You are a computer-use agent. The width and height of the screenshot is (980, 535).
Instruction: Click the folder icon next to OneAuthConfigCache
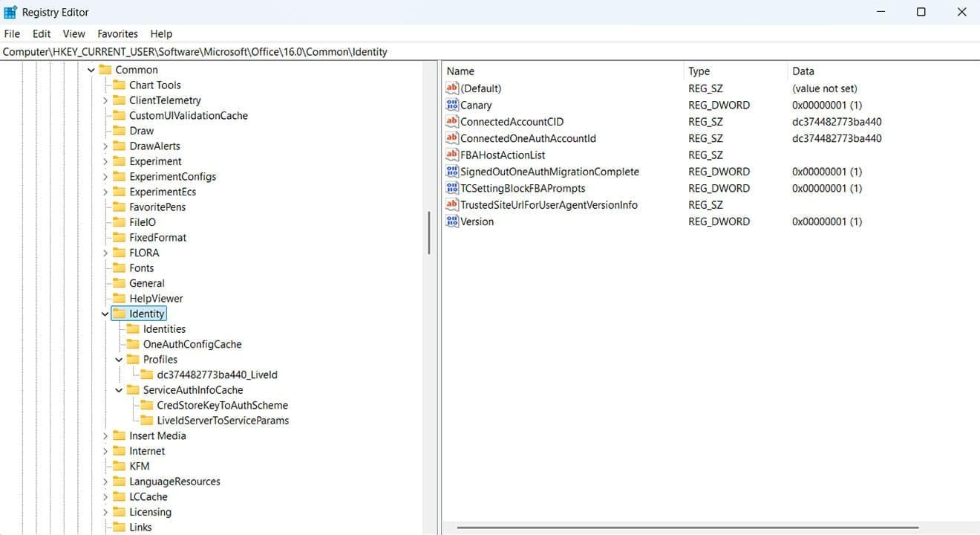132,344
